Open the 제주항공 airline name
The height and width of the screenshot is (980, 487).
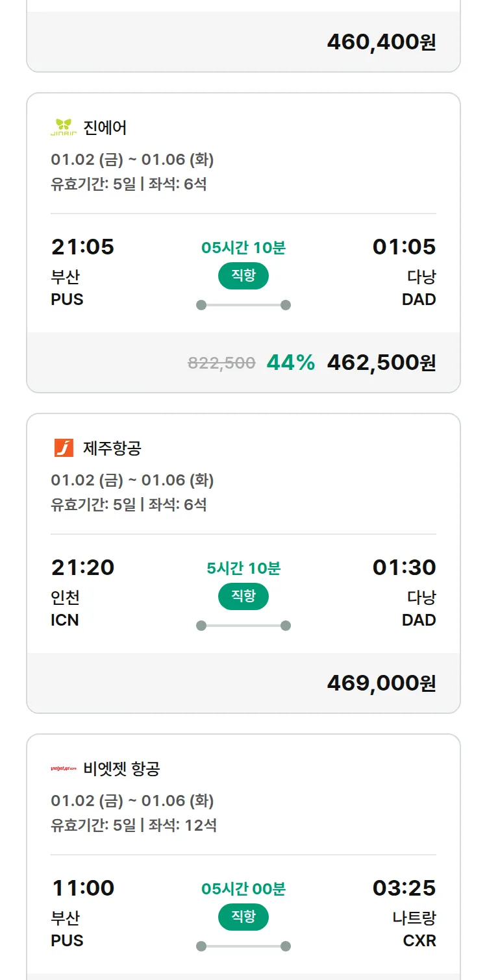pyautogui.click(x=112, y=448)
